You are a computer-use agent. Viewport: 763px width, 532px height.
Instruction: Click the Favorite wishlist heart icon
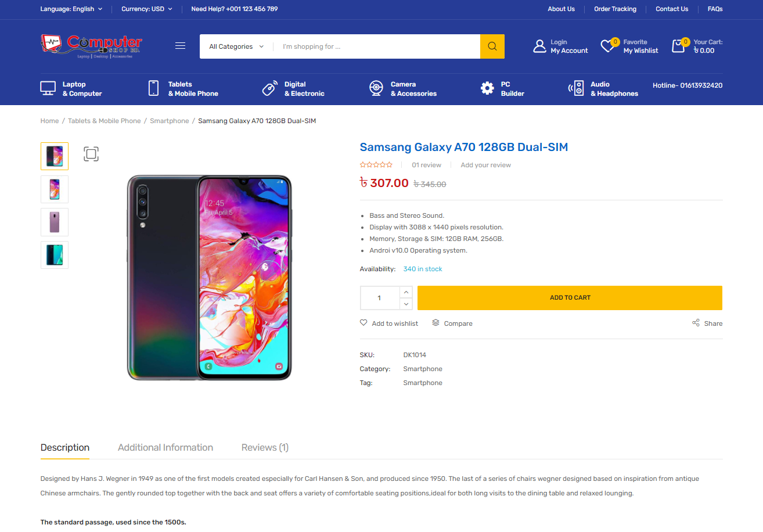(608, 46)
